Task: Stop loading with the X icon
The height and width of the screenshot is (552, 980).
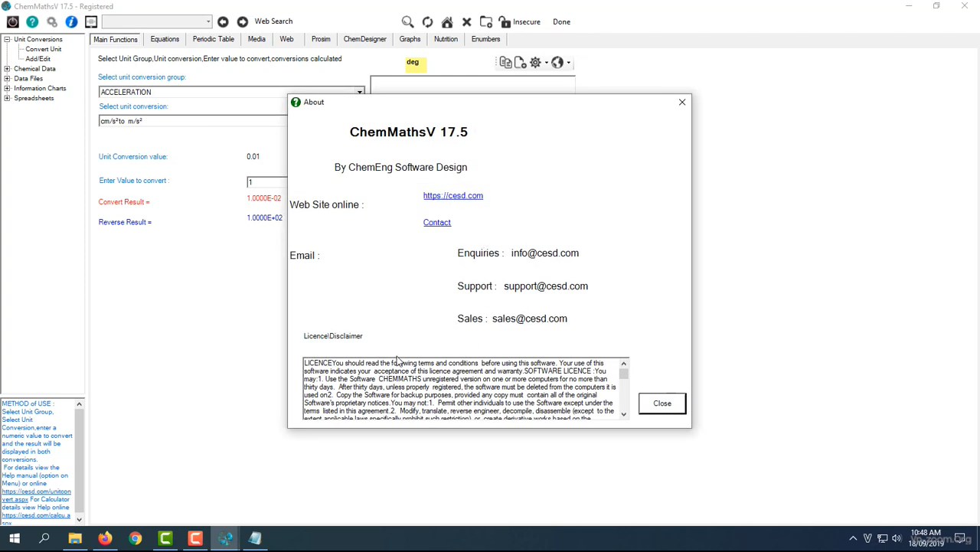Action: 466,21
